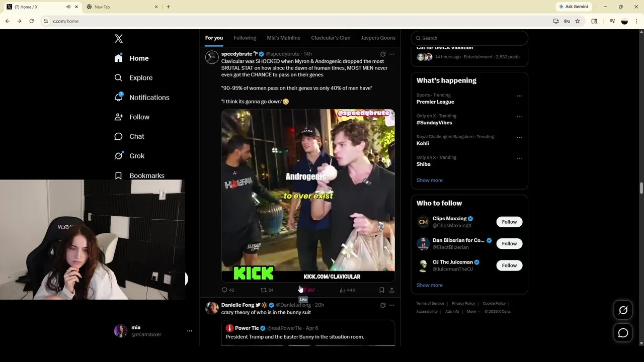Open Cookie Policy footer link

pyautogui.click(x=494, y=304)
